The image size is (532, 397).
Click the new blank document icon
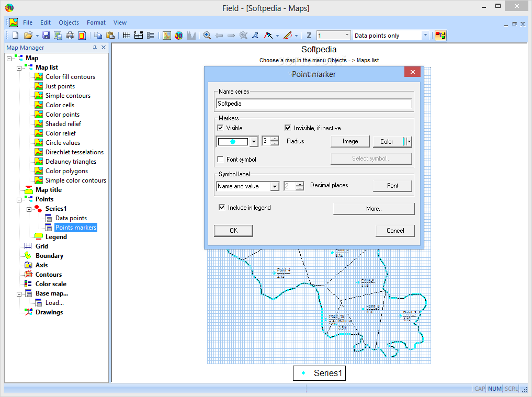15,36
